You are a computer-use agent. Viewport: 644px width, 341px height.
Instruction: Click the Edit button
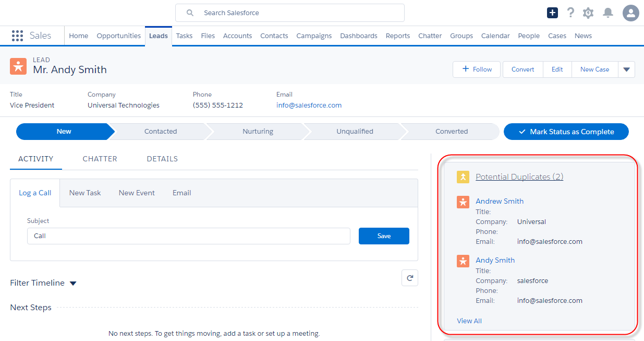pos(557,69)
